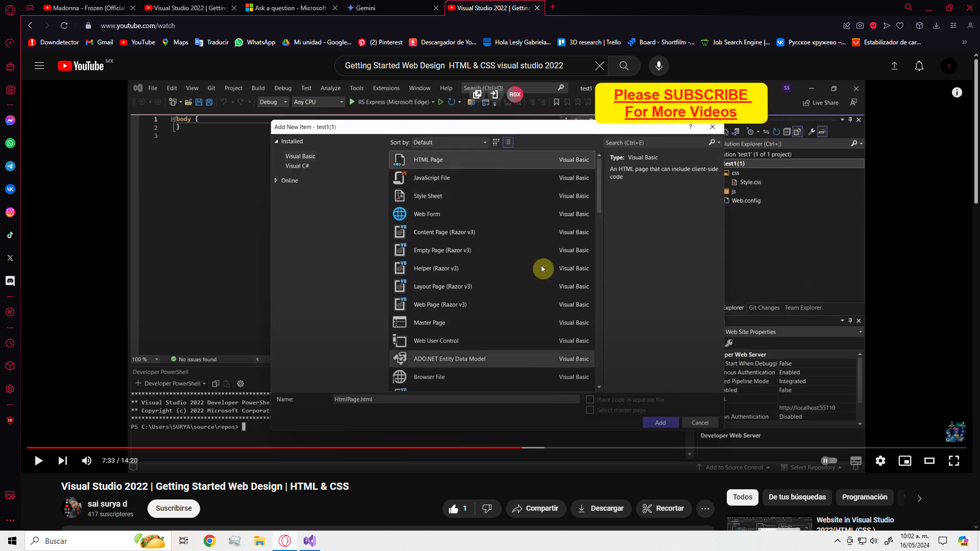Open Visual Studio from taskbar
Viewport: 980px width, 551px height.
click(x=310, y=541)
